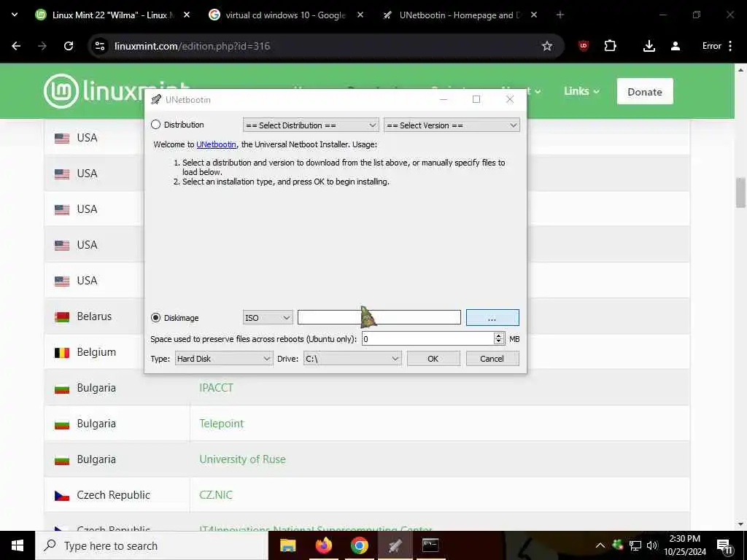Show hidden system tray icons
Viewport: 747px width, 560px height.
(x=600, y=545)
